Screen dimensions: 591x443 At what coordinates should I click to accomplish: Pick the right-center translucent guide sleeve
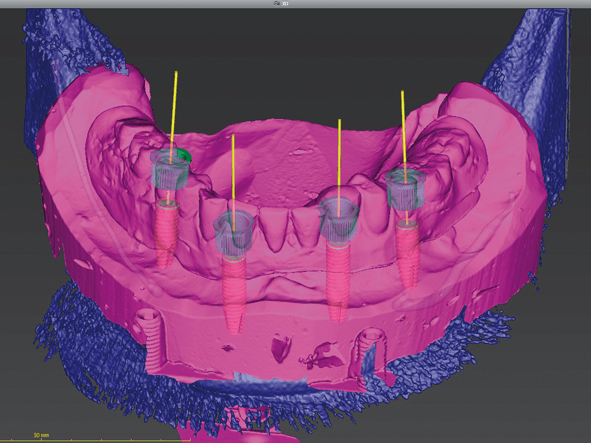pyautogui.click(x=338, y=222)
